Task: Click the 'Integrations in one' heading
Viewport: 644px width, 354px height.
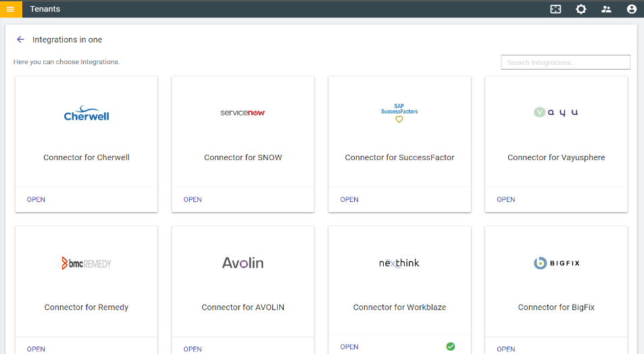Action: [x=68, y=39]
